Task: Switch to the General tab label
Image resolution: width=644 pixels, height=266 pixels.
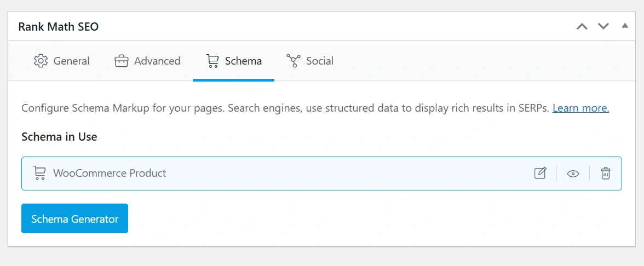Action: pyautogui.click(x=71, y=61)
